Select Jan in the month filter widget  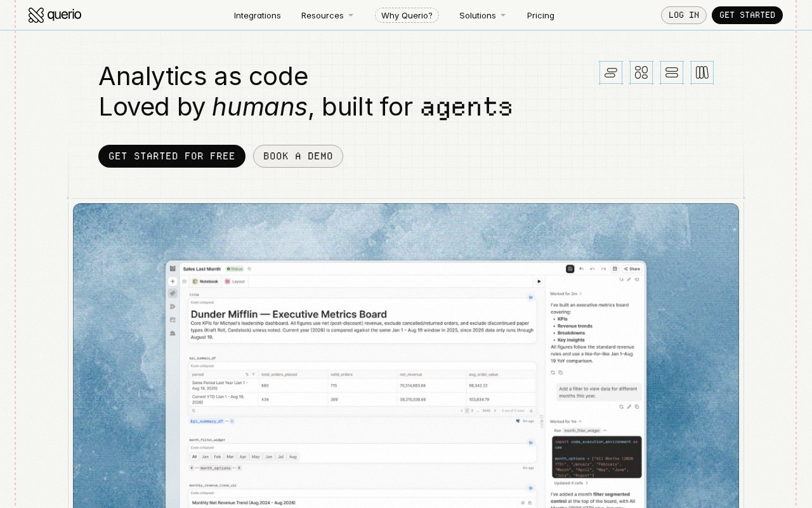pos(205,457)
